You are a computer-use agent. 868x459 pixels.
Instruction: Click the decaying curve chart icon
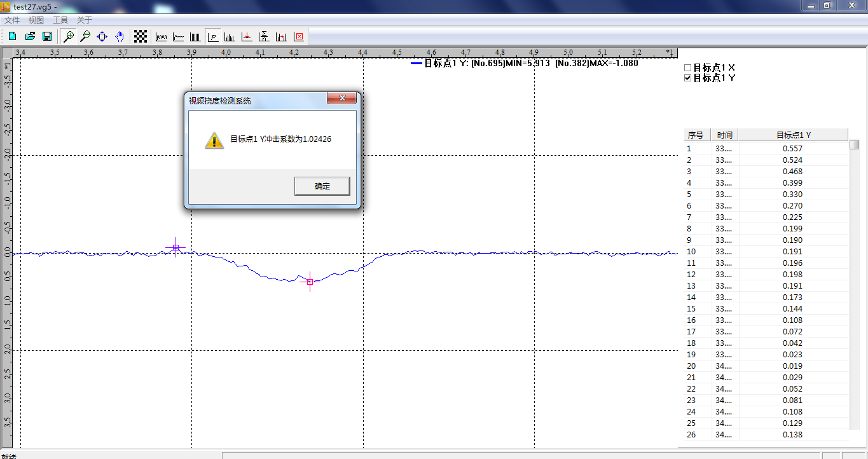click(179, 36)
